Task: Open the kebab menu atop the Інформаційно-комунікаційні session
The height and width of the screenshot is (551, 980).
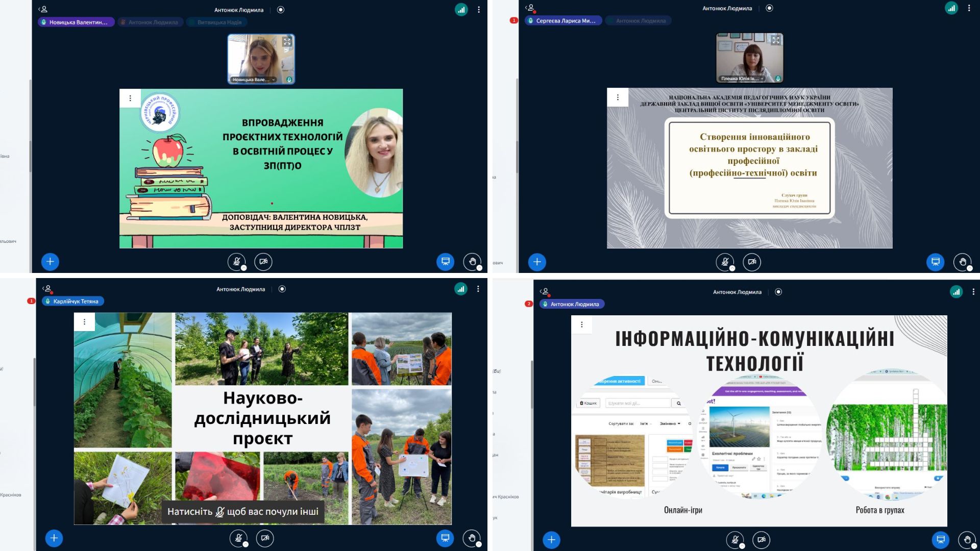Action: click(x=973, y=292)
